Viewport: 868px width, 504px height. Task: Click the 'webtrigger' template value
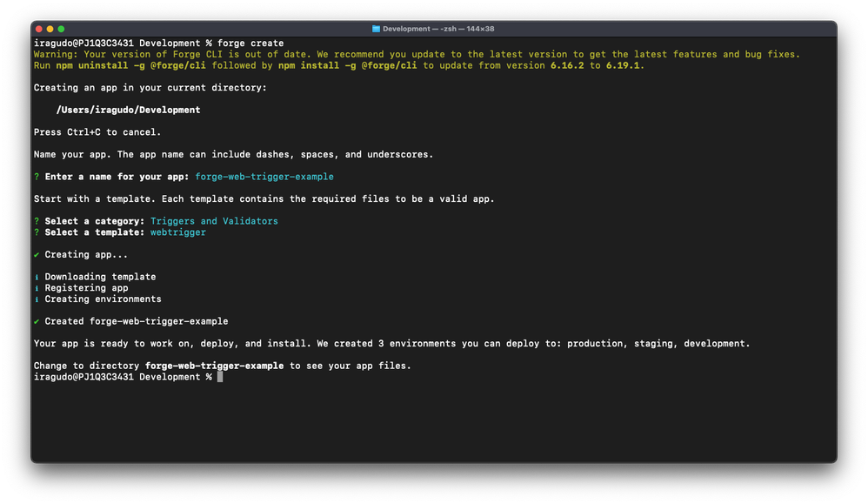178,232
